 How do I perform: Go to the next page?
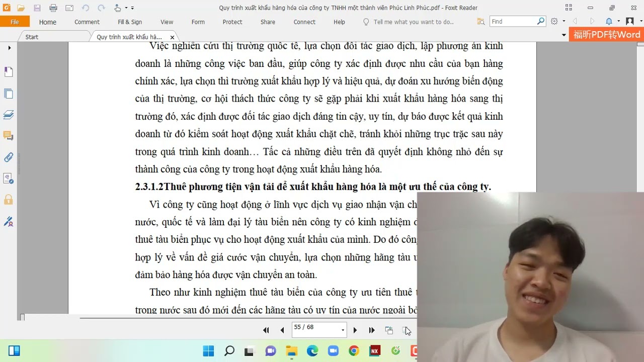pos(355,330)
